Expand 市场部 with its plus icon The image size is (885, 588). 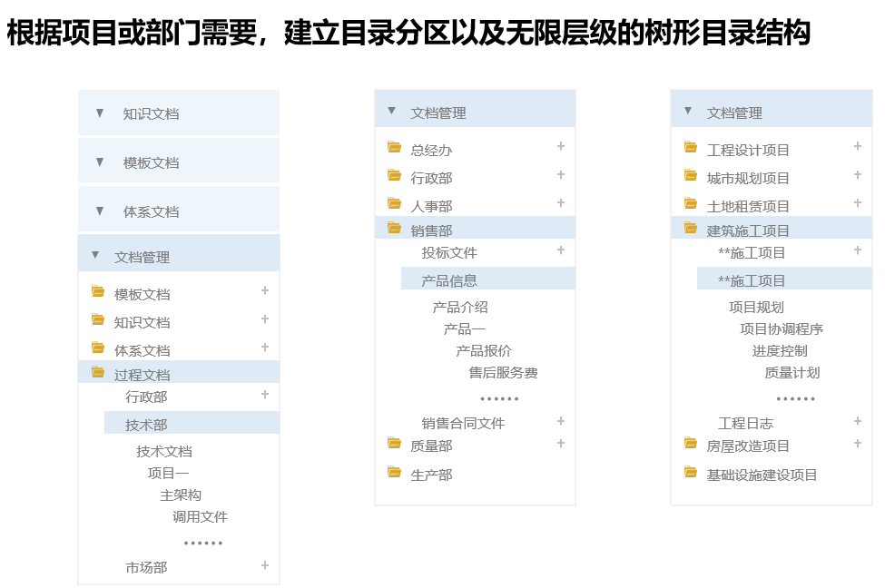(x=265, y=565)
